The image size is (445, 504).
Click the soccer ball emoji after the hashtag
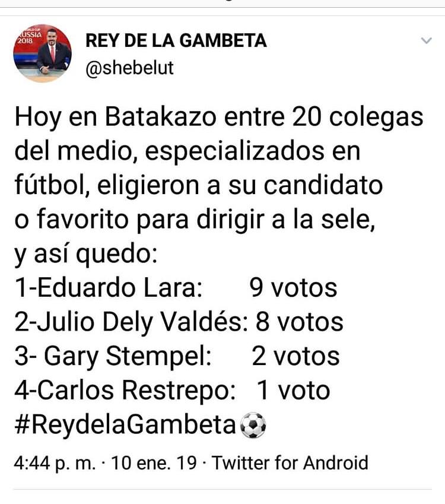(x=253, y=425)
